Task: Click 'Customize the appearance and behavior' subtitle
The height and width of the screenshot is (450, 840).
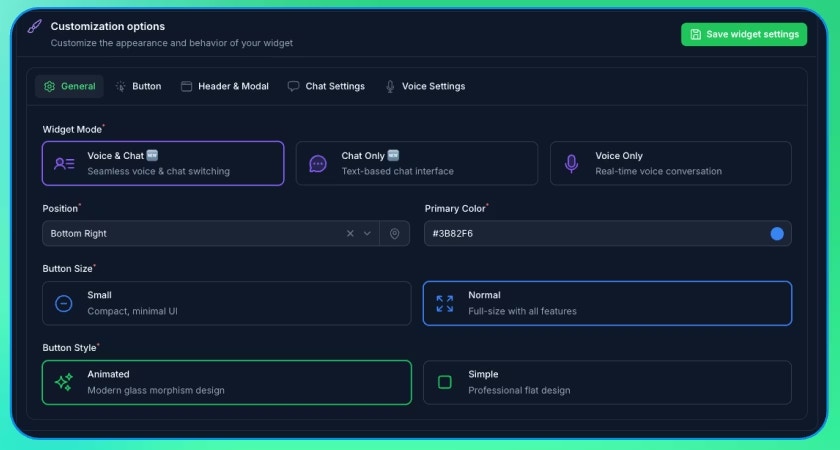Action: (x=171, y=43)
